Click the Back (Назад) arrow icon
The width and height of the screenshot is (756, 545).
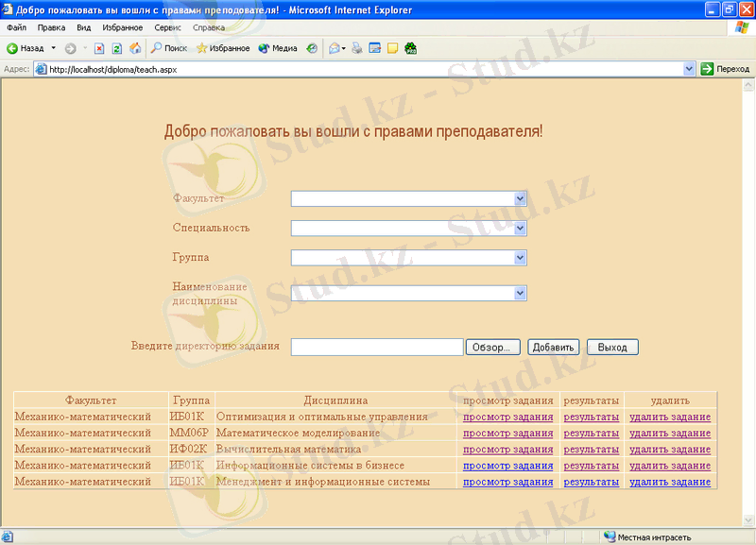coord(12,48)
